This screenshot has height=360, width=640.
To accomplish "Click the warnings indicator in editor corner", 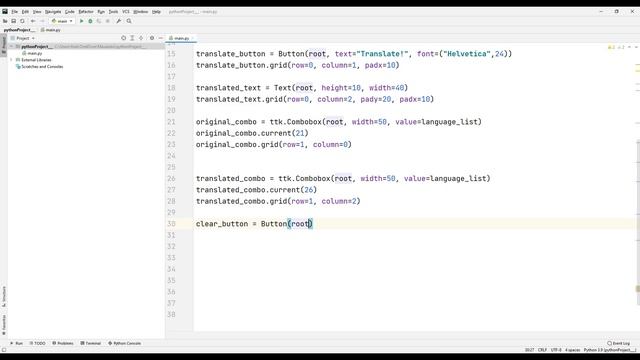I will click(x=616, y=48).
